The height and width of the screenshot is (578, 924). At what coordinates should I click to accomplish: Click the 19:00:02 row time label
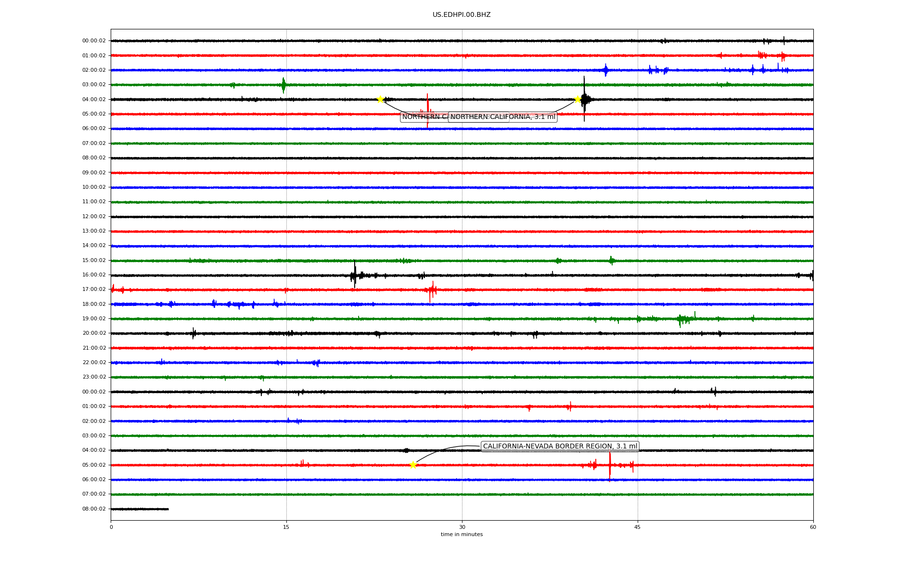coord(94,319)
